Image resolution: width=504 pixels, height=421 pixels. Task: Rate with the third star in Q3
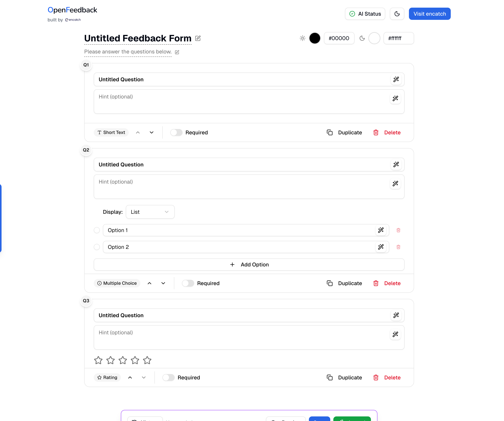[123, 360]
